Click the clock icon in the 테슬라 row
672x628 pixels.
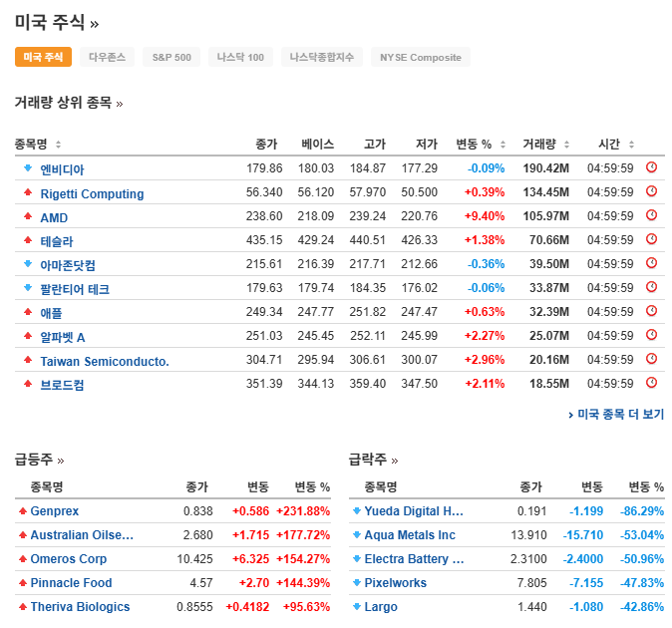(x=651, y=239)
